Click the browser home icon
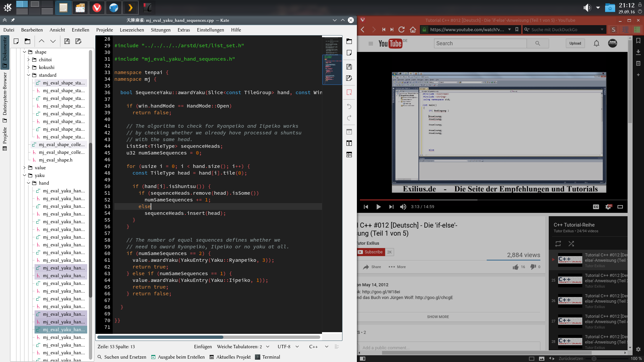Viewport: 644px width, 362px height. point(413,29)
